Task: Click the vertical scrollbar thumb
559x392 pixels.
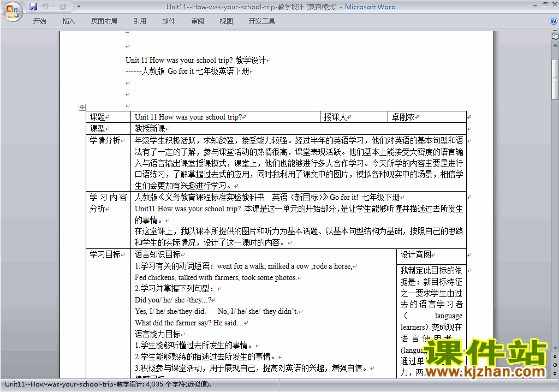Action: pyautogui.click(x=555, y=79)
